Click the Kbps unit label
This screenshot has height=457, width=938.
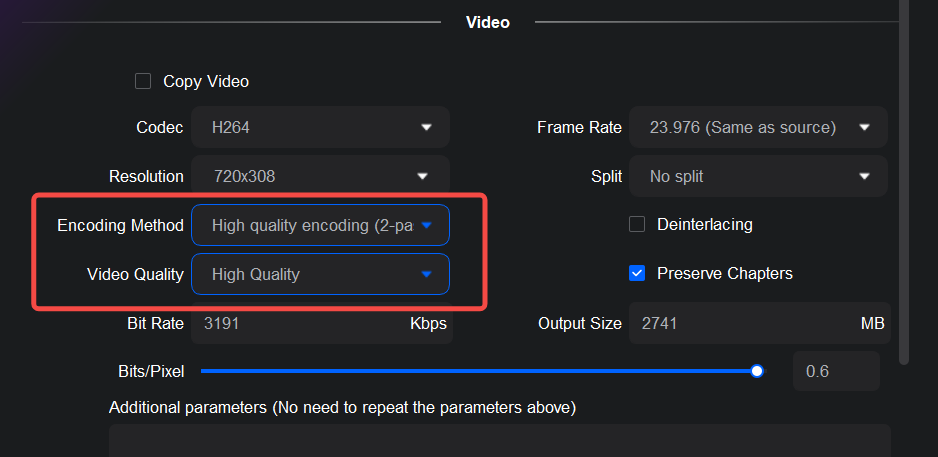(x=428, y=324)
